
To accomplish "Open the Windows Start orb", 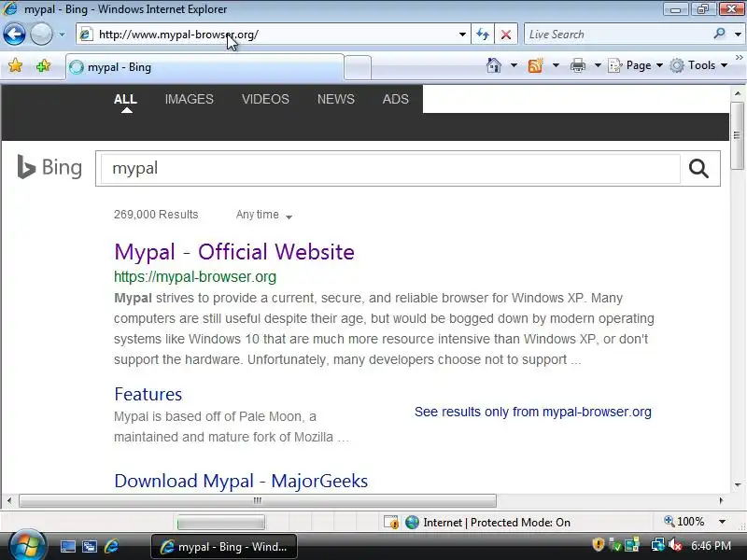I will 27,546.
